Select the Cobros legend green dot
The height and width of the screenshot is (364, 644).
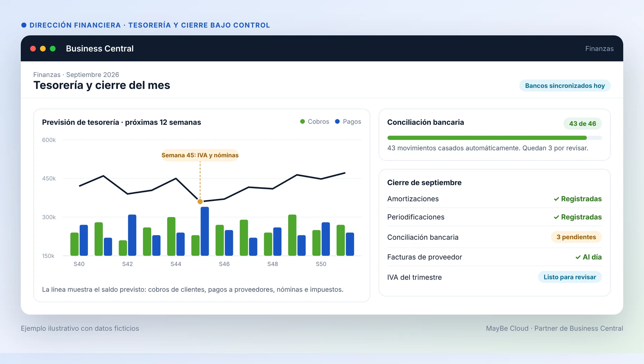click(302, 121)
